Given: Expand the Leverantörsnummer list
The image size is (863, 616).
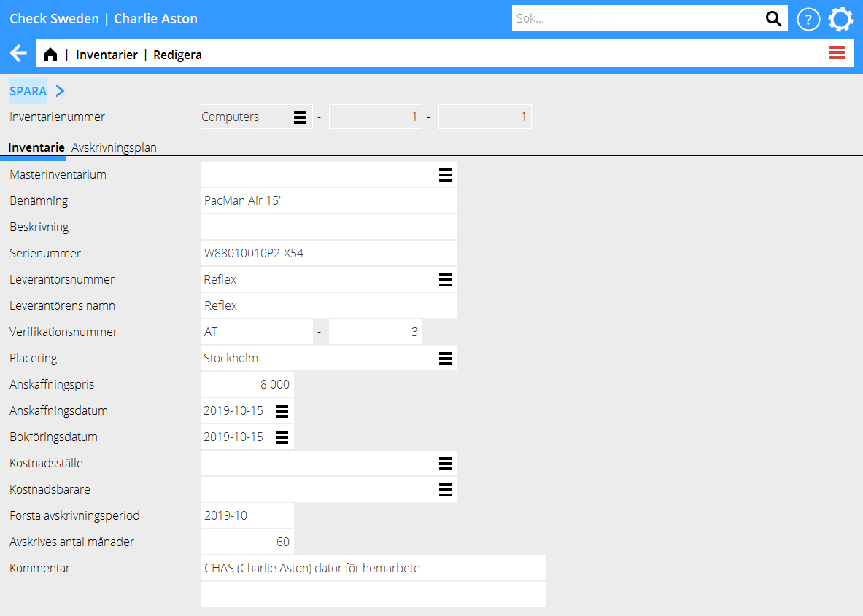Looking at the screenshot, I should [445, 280].
